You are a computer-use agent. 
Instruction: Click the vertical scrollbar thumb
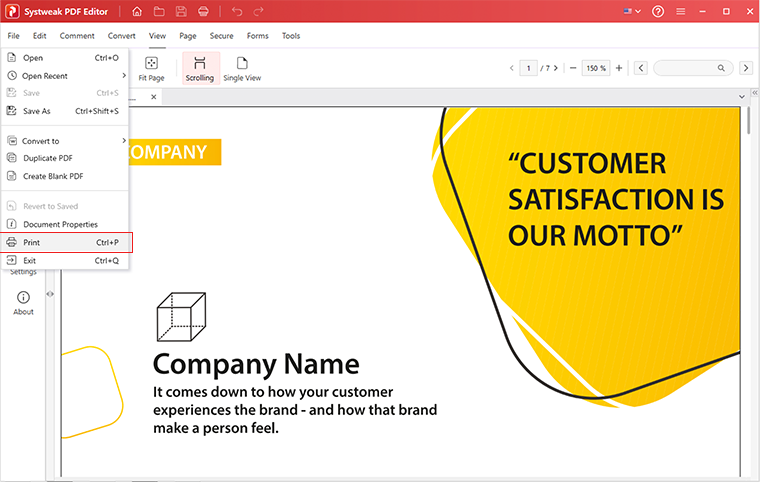tap(749, 121)
